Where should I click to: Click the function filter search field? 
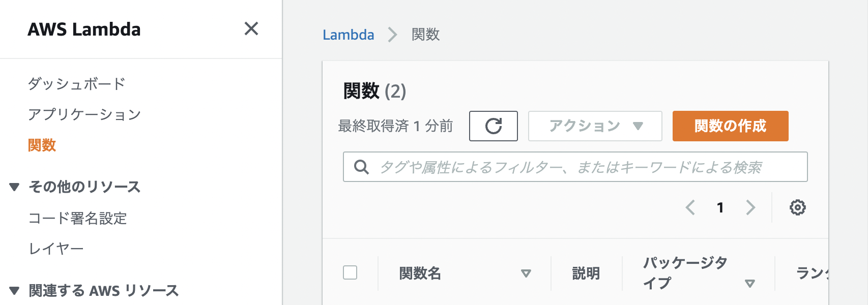point(560,166)
